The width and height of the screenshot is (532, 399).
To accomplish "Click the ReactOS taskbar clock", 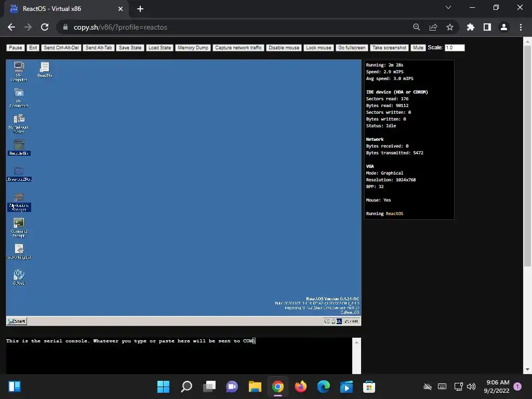I will click(351, 321).
